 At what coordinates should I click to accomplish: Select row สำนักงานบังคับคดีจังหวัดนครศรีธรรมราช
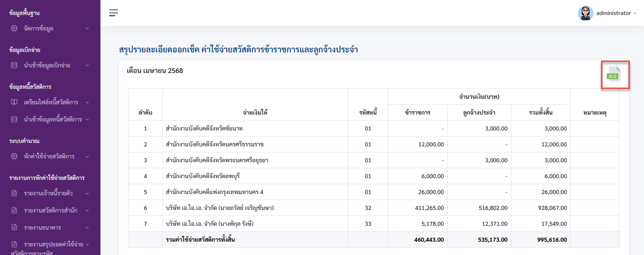pos(374,144)
